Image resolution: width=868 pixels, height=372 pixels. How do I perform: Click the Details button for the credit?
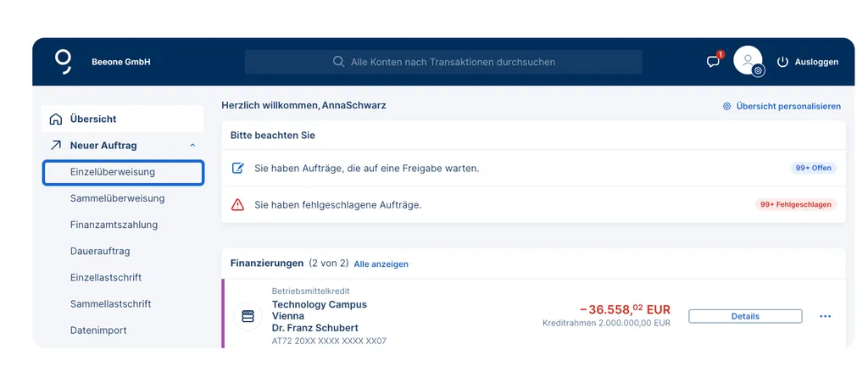pyautogui.click(x=745, y=317)
